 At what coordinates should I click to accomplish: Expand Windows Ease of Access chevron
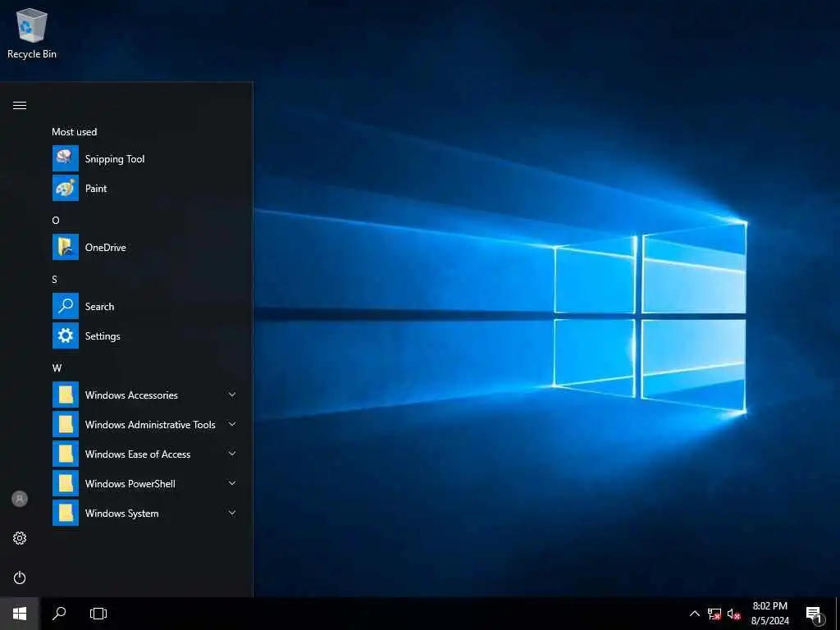(x=232, y=454)
